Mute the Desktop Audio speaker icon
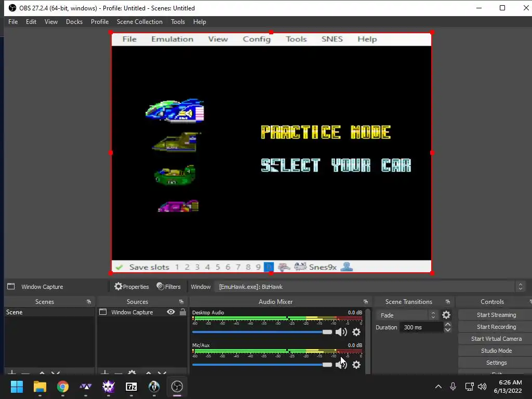This screenshot has width=532, height=399. tap(341, 332)
